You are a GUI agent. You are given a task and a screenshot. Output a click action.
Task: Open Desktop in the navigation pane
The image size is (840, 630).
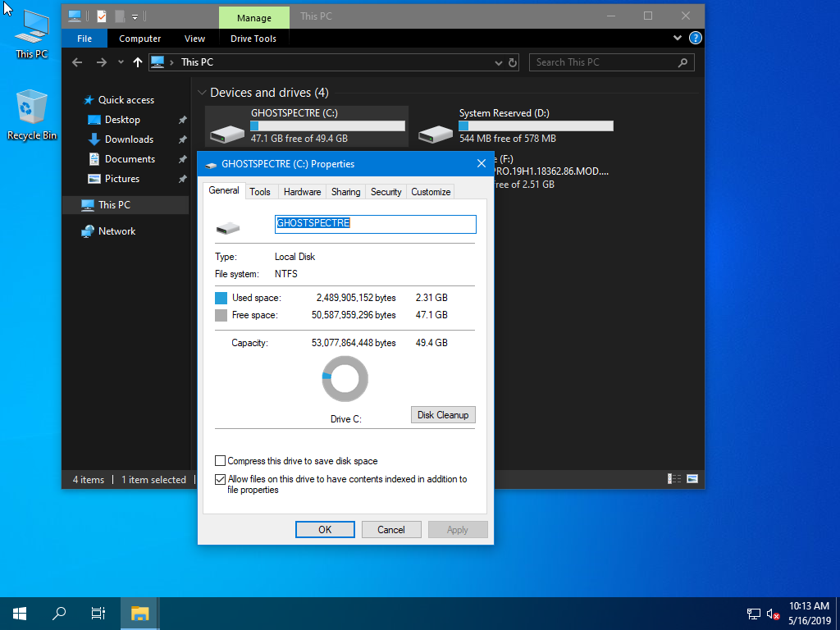pos(122,120)
